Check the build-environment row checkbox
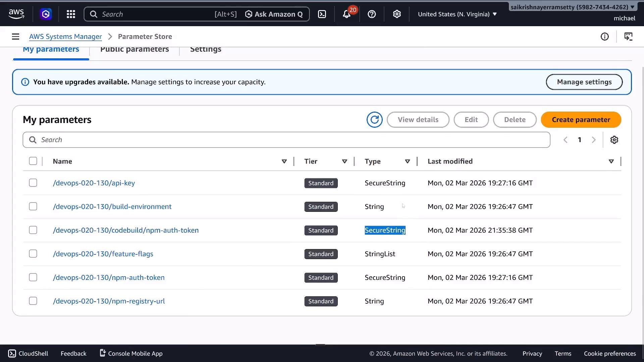This screenshot has height=362, width=644. tap(33, 206)
